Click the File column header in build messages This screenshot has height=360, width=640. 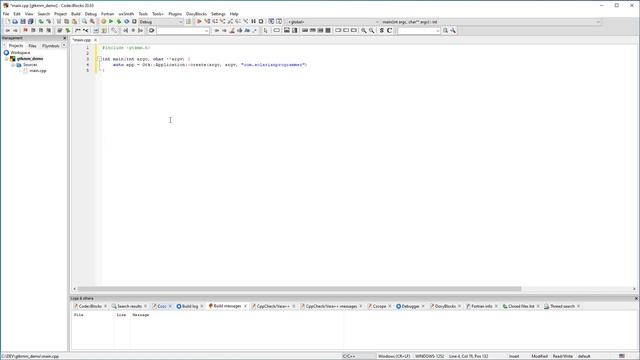tap(79, 315)
